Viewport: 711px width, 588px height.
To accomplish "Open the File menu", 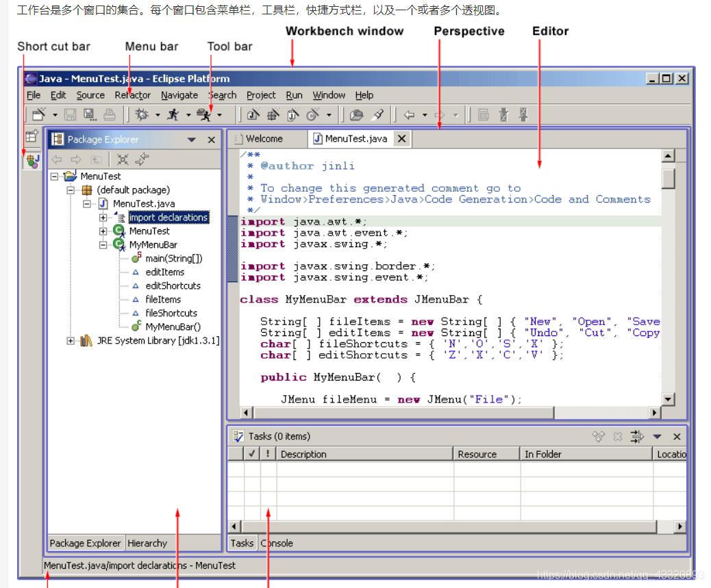I will (x=34, y=95).
